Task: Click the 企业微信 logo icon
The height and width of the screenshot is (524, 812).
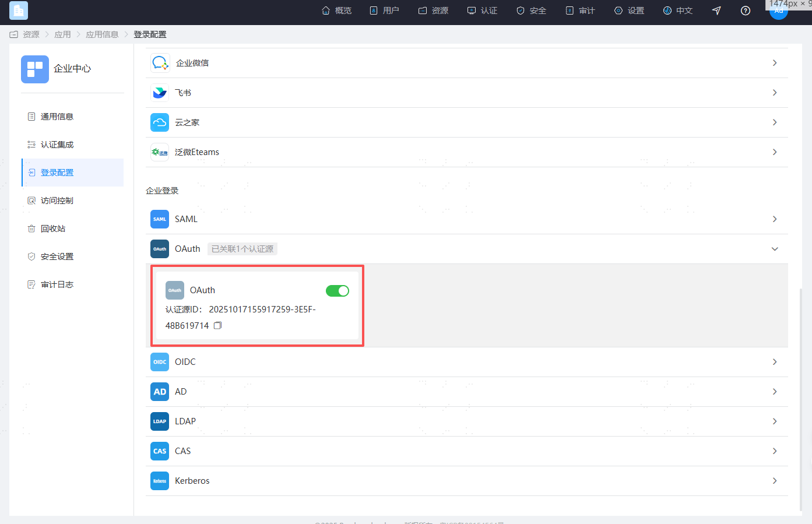Action: (160, 63)
